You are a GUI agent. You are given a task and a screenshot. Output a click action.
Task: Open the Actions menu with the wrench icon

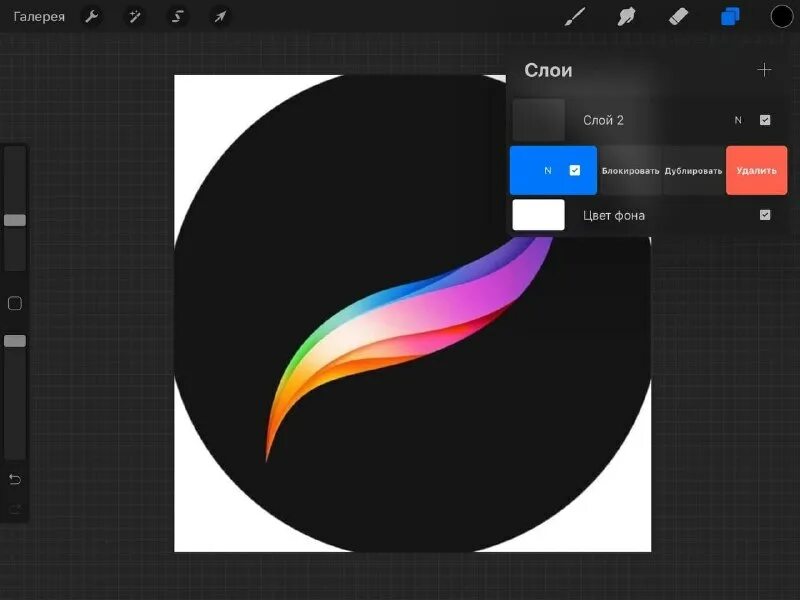tap(92, 16)
